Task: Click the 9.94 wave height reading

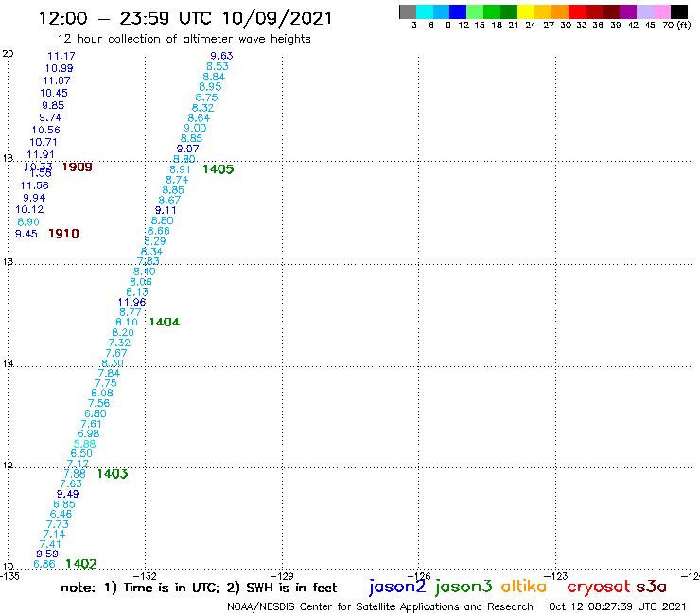Action: click(x=34, y=198)
